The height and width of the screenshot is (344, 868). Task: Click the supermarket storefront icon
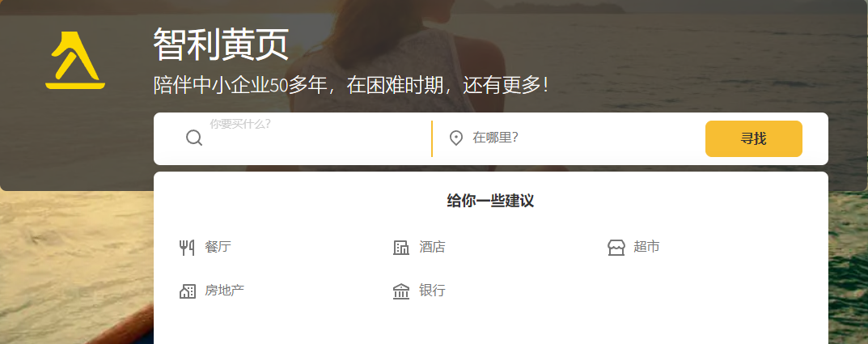tap(616, 247)
